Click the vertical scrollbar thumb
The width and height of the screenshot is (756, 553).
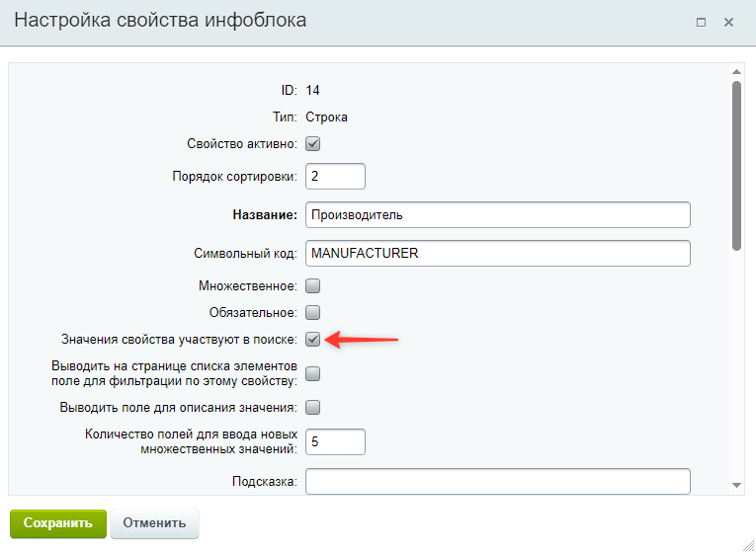pyautogui.click(x=736, y=166)
